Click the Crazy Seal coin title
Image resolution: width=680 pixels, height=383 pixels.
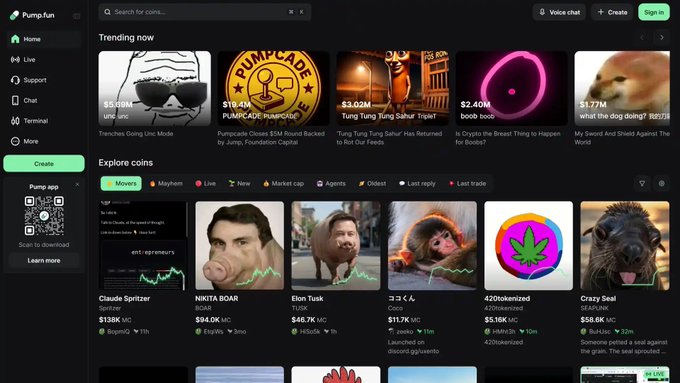coord(598,298)
